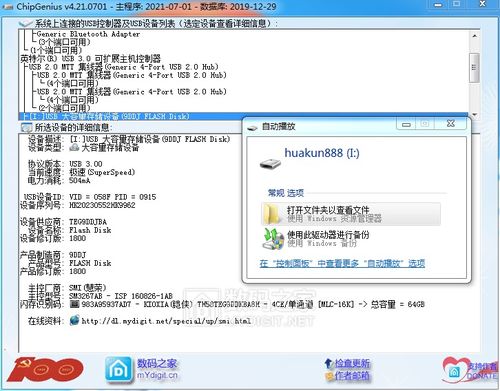Click the folder icon in AutoPlay dialog
The width and height of the screenshot is (500, 391).
tap(271, 214)
